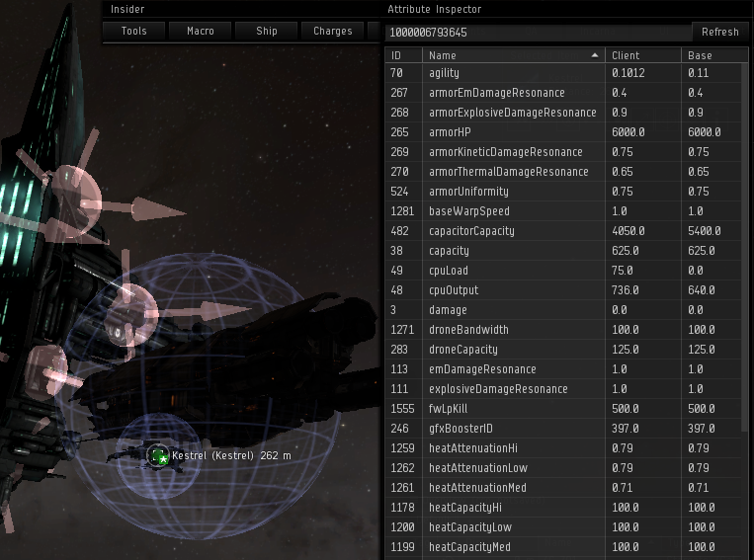754x560 pixels.
Task: Click agility client value 0.1012
Action: tap(628, 72)
